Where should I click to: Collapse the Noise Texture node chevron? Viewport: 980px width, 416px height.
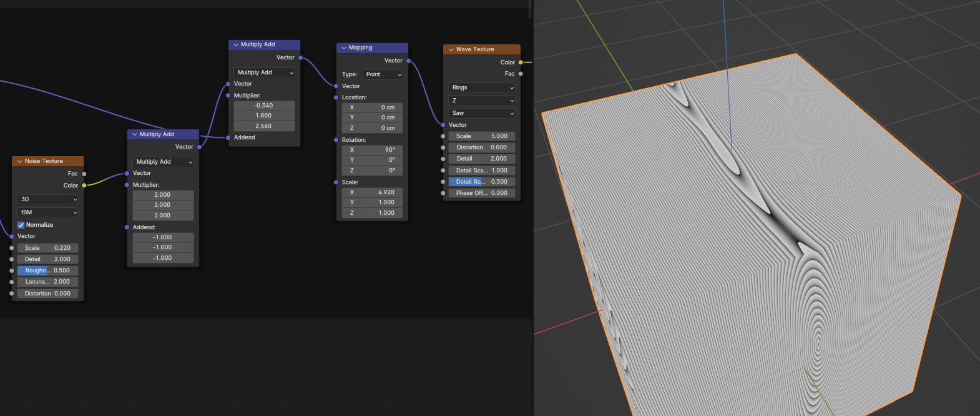(19, 161)
